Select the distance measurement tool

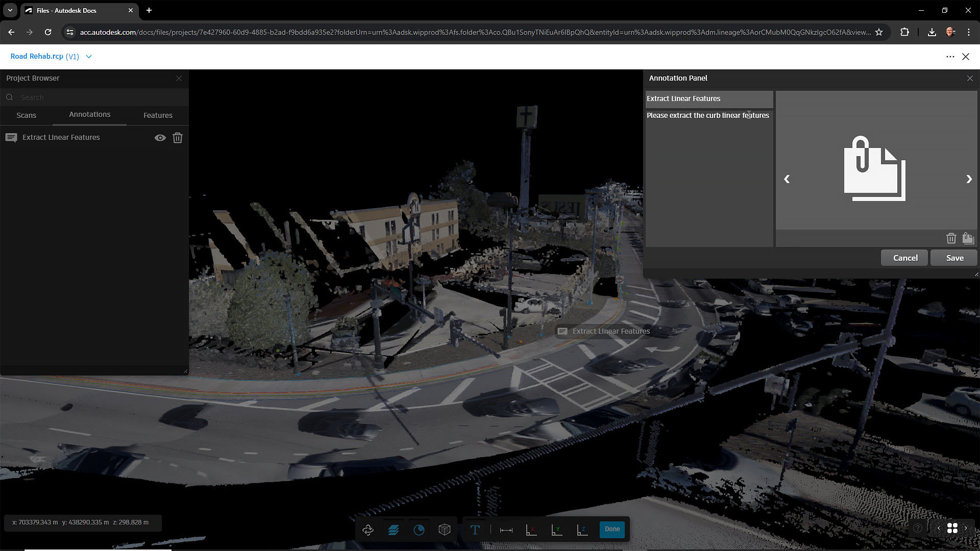[506, 530]
